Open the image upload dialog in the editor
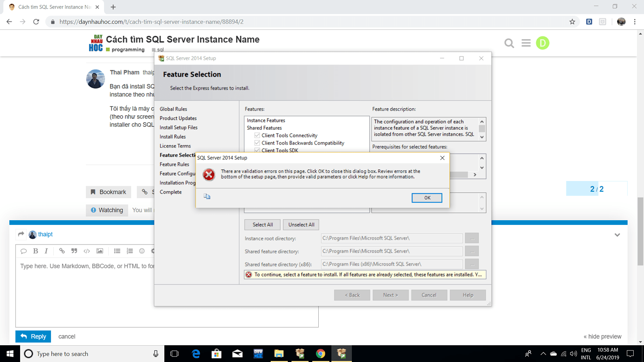The height and width of the screenshot is (362, 644). [99, 251]
